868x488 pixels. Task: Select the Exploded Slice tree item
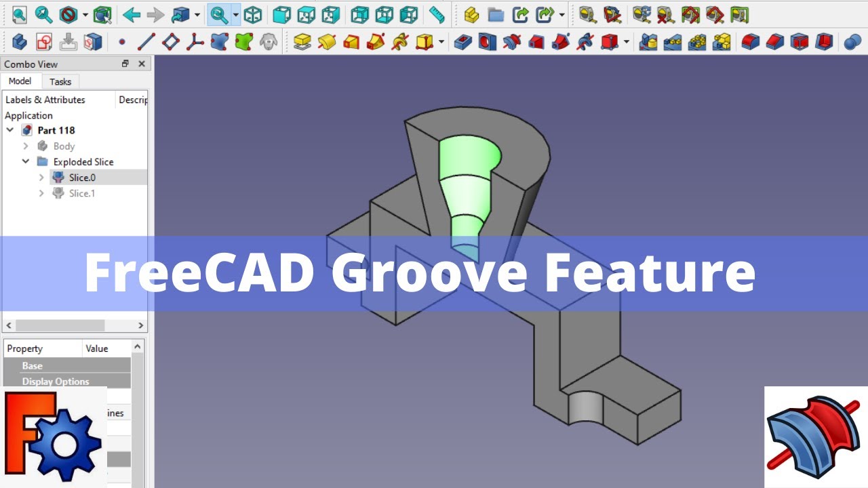click(x=83, y=162)
